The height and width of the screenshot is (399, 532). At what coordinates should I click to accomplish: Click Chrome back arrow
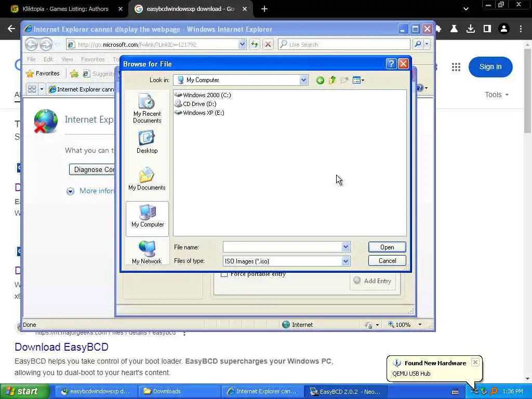click(11, 29)
